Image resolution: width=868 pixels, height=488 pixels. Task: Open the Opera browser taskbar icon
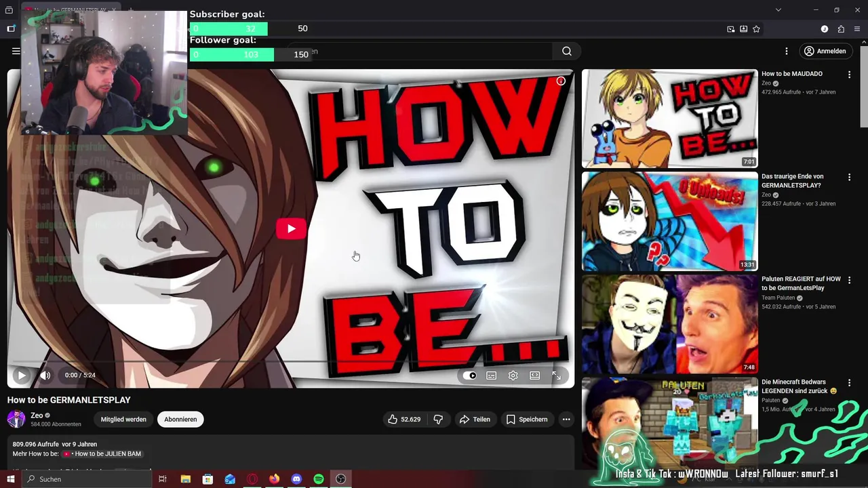[252, 479]
